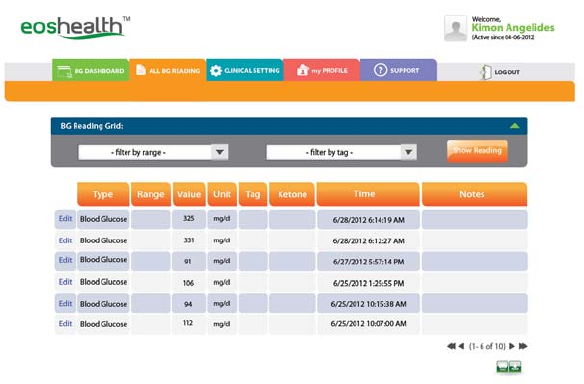This screenshot has height=384, width=584.
Task: Sort by the Unit column header
Action: point(222,194)
